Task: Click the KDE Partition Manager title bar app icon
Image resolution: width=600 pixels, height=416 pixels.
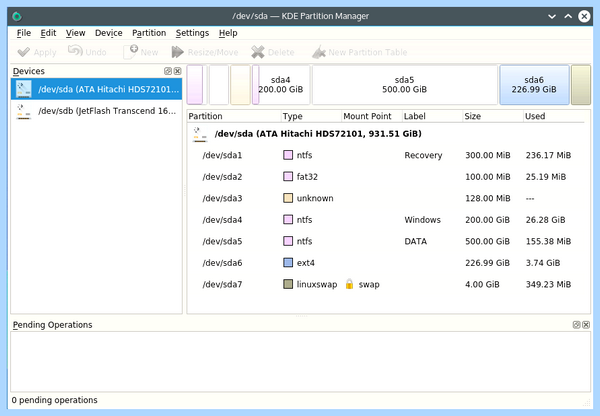Action: (17, 16)
